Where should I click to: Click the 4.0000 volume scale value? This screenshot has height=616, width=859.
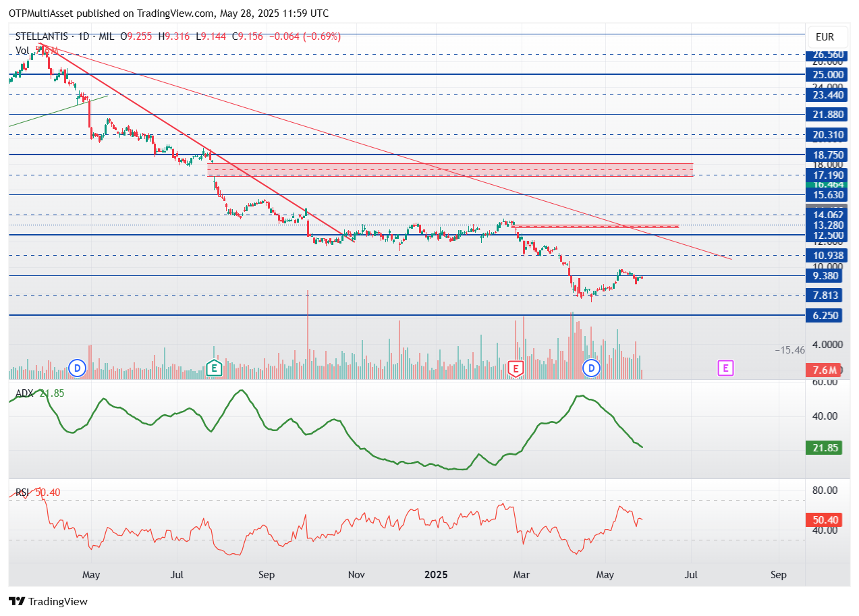click(x=828, y=344)
